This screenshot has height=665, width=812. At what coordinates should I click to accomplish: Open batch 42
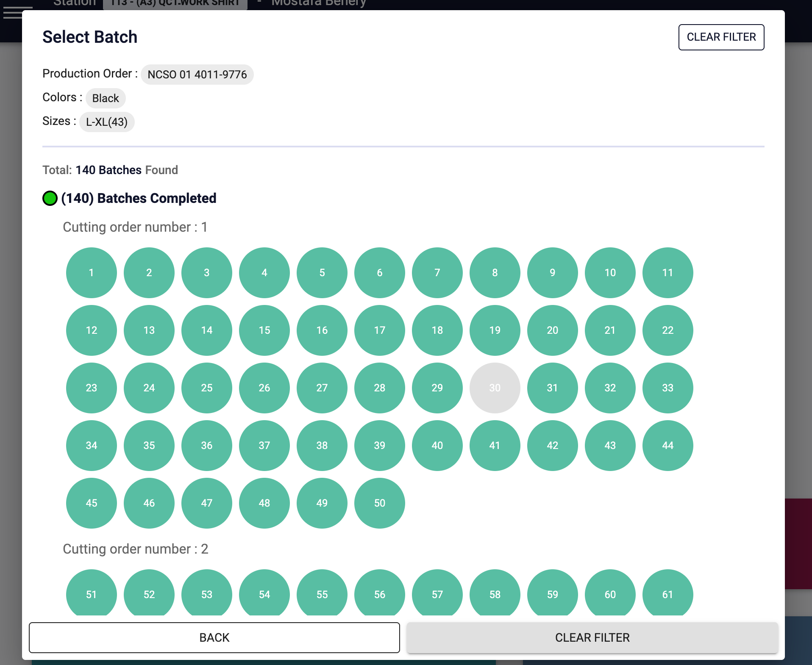(553, 446)
